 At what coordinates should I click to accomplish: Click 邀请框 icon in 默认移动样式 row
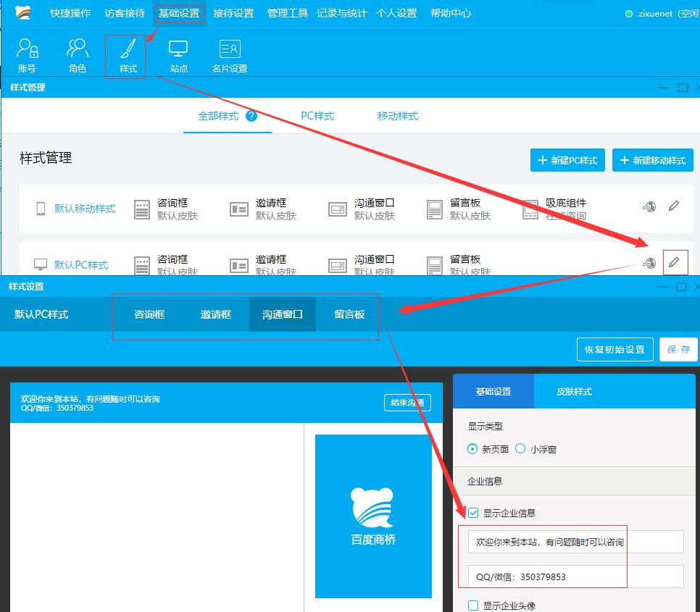pyautogui.click(x=239, y=209)
